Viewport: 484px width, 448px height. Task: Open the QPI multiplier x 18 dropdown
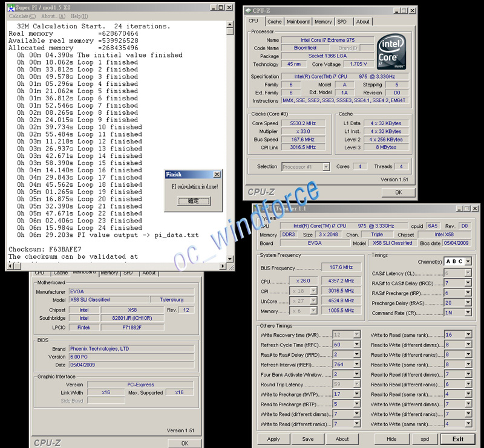pos(313,291)
